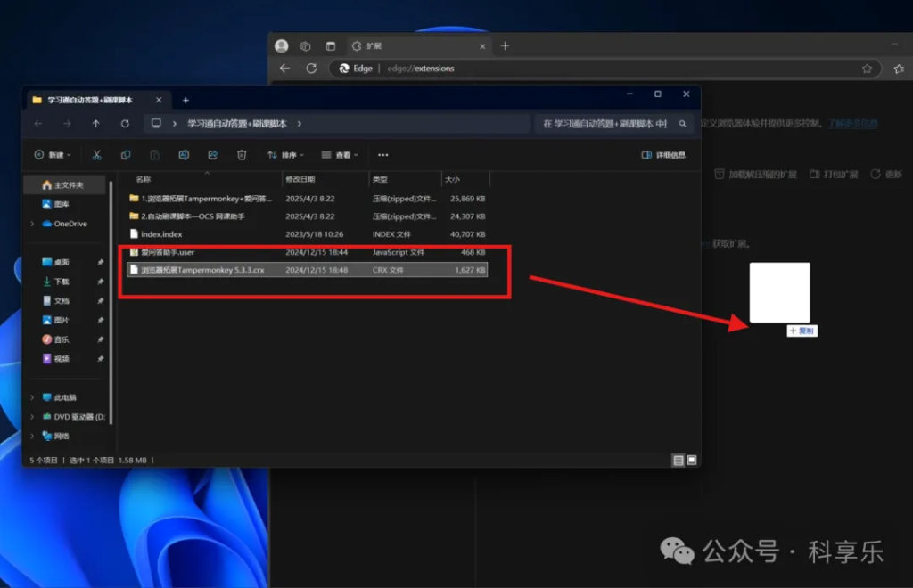Click the Rename icon in Explorer toolbar
Screen dimensions: 913x588
[x=184, y=155]
